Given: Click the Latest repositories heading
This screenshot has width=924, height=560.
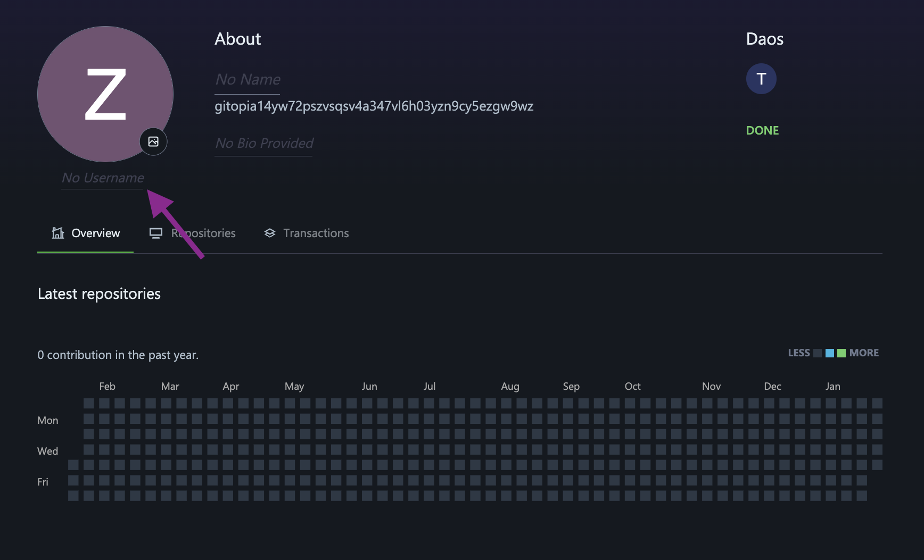Looking at the screenshot, I should click(x=99, y=294).
